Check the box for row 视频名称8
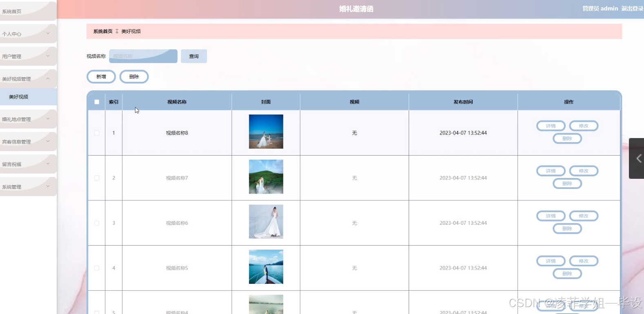Image resolution: width=644 pixels, height=314 pixels. (x=97, y=133)
